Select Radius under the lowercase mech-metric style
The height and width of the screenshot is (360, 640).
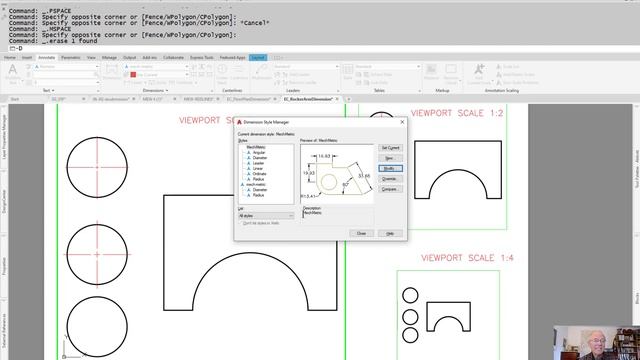click(x=258, y=195)
